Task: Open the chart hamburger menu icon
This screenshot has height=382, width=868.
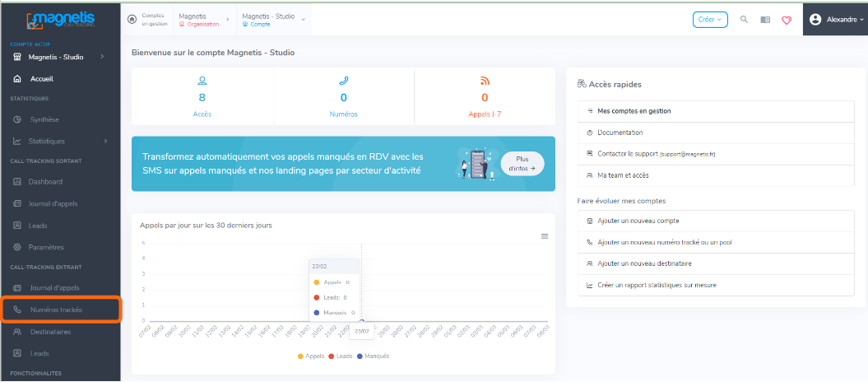Action: pos(545,236)
